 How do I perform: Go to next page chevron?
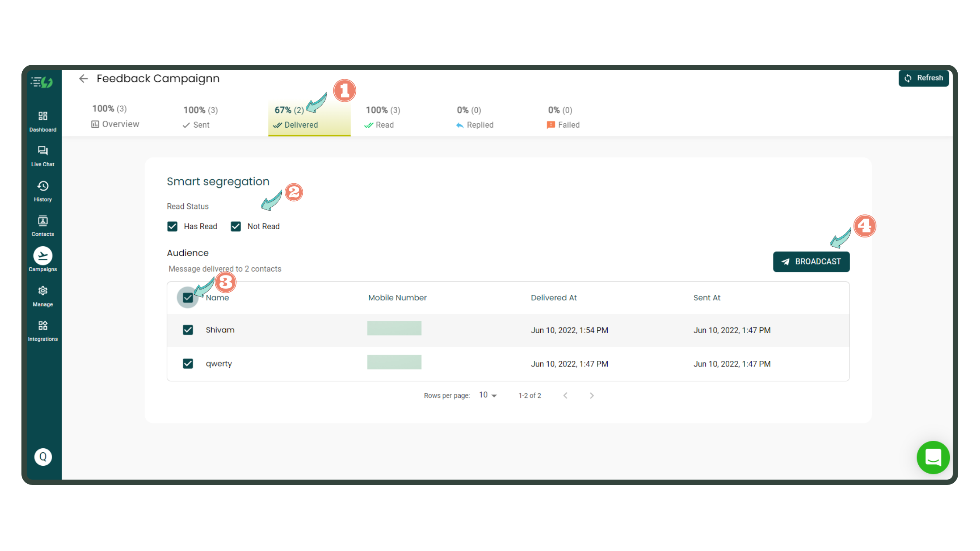591,396
